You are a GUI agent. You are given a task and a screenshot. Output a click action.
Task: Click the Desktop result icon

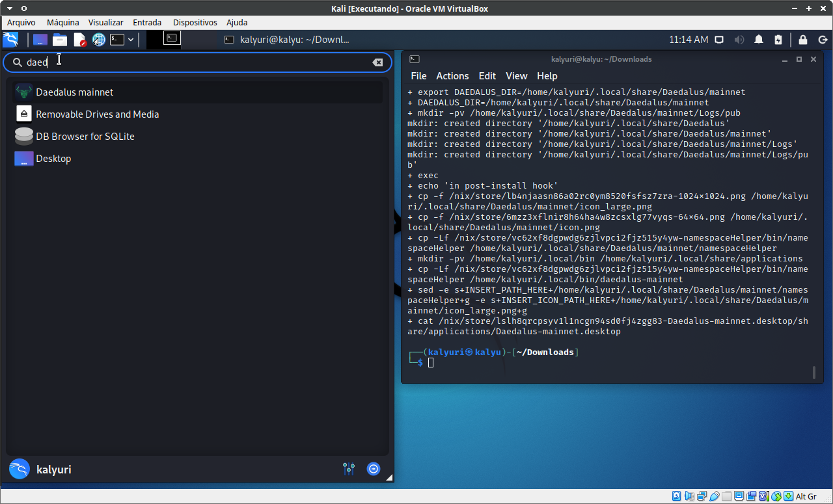24,159
